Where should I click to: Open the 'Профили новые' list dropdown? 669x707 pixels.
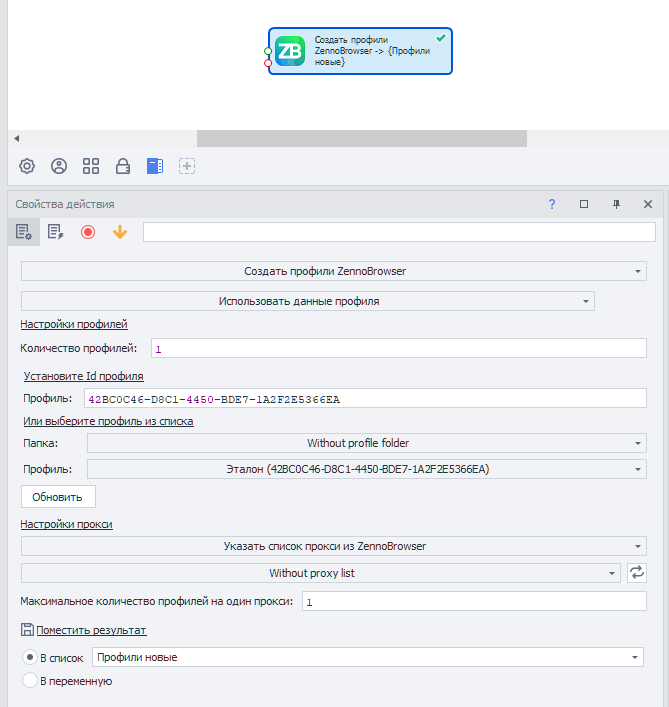click(x=367, y=657)
